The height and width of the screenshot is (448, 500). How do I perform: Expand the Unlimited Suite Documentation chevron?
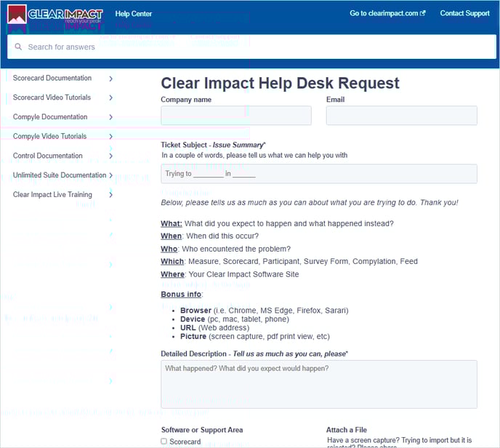tap(110, 175)
